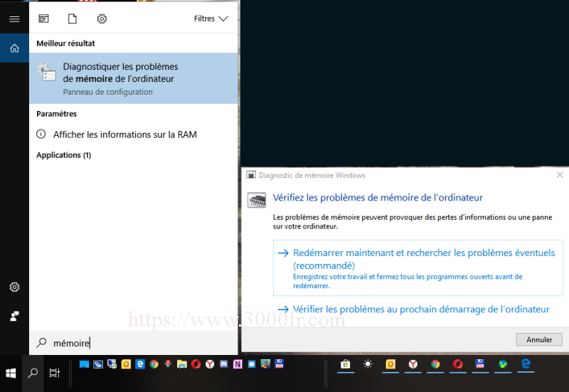Filter search results by documents

coord(73,18)
